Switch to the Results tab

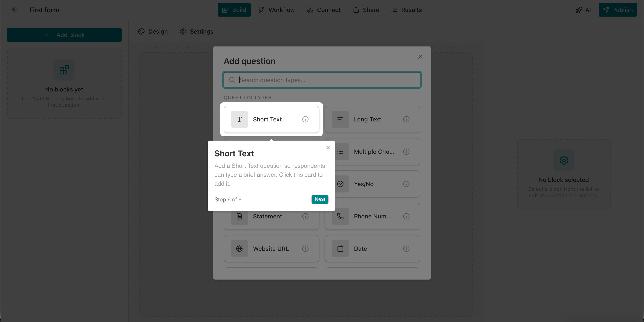[x=406, y=10]
